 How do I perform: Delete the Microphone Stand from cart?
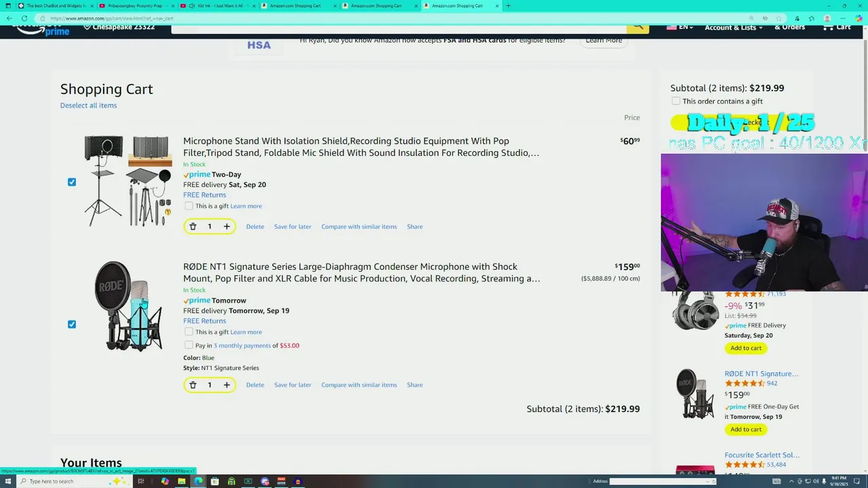pos(255,226)
